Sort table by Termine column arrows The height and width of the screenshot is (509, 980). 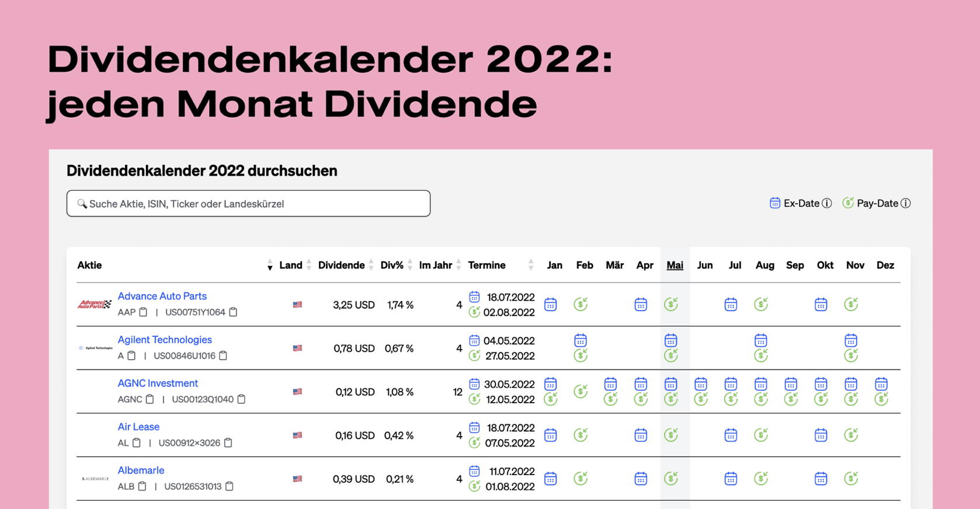click(531, 265)
